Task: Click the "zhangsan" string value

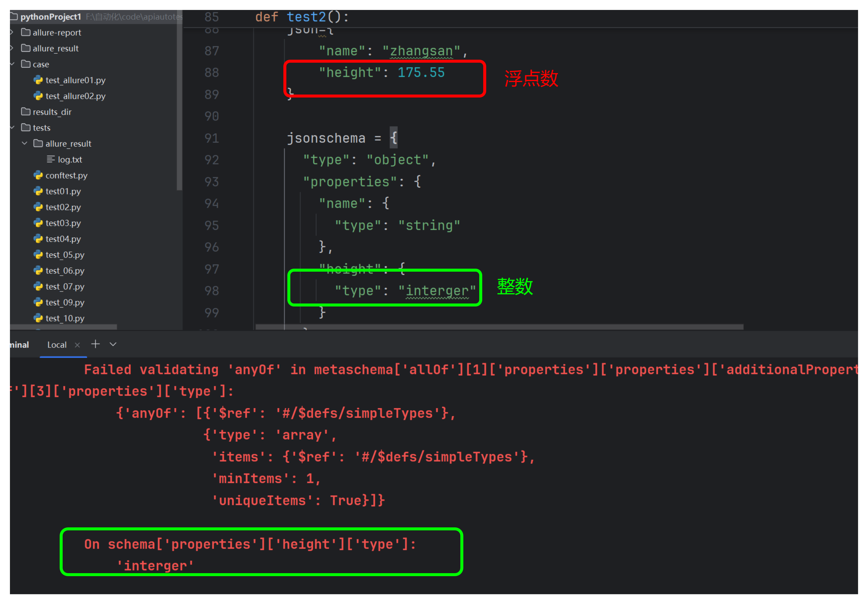Action: 421,51
